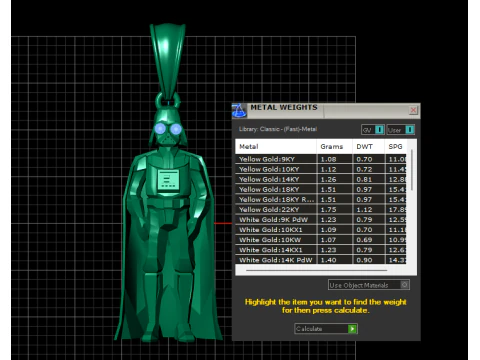The width and height of the screenshot is (480, 360).
Task: Click the 0.81 DWT value
Action: pos(364,179)
